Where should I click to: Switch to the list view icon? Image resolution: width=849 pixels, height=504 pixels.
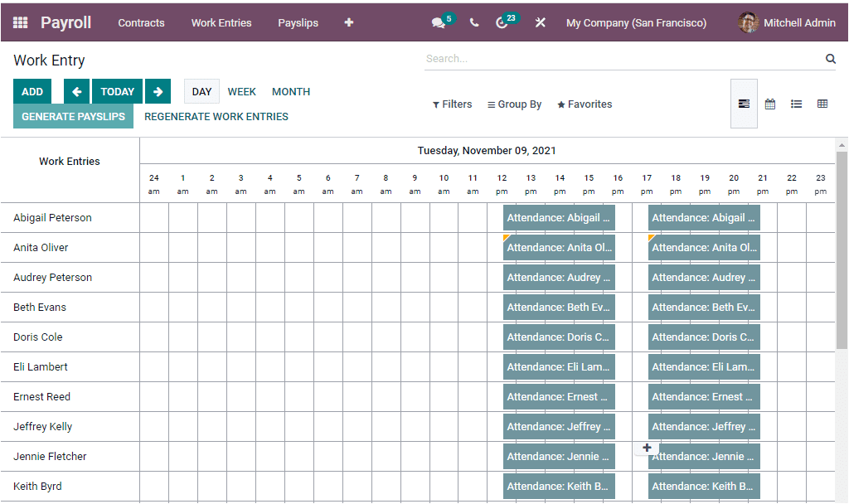[796, 104]
